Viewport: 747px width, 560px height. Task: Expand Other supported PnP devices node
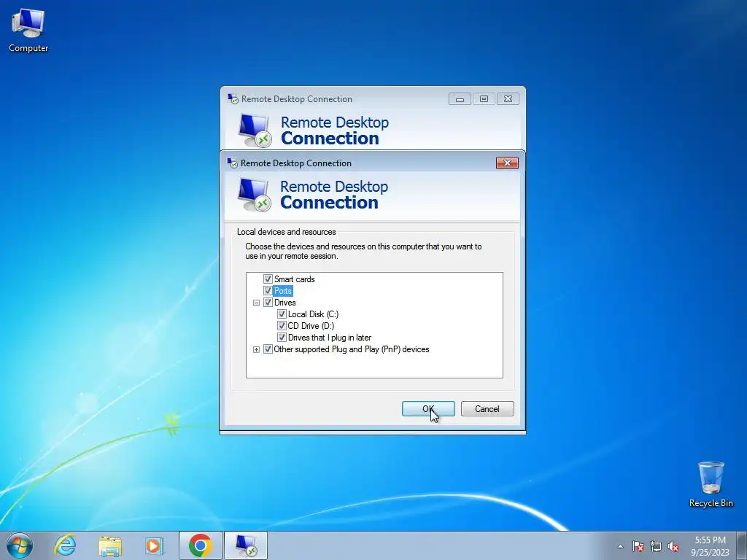click(256, 349)
